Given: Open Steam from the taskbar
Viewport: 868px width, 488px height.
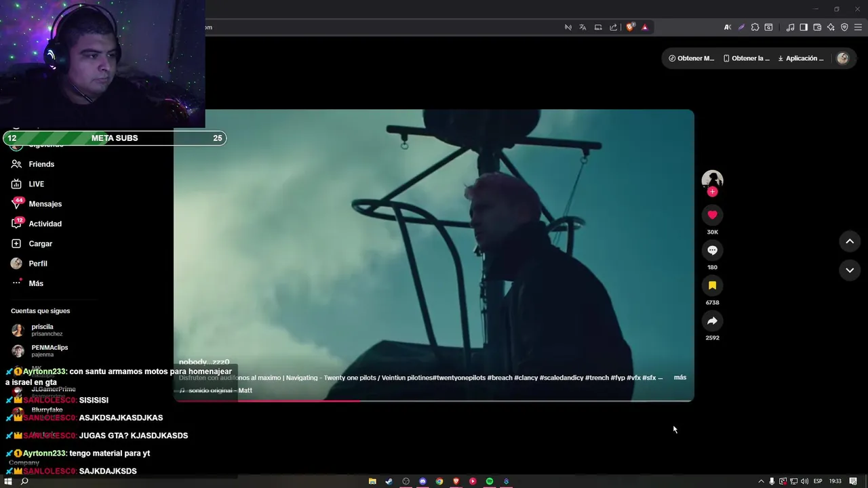Looking at the screenshot, I should (389, 481).
